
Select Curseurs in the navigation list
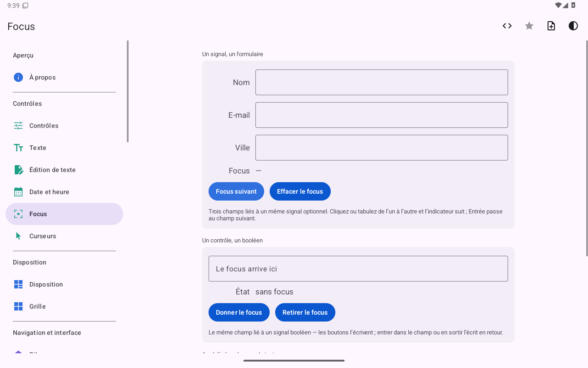pos(64,236)
